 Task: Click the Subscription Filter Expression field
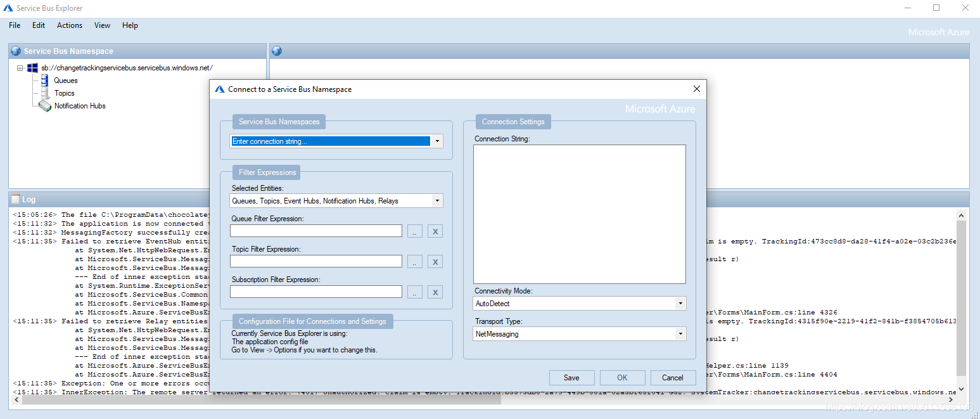316,292
